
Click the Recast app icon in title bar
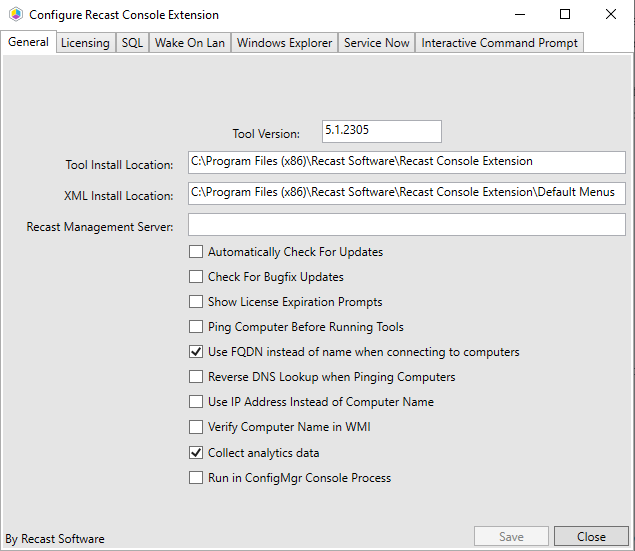15,15
